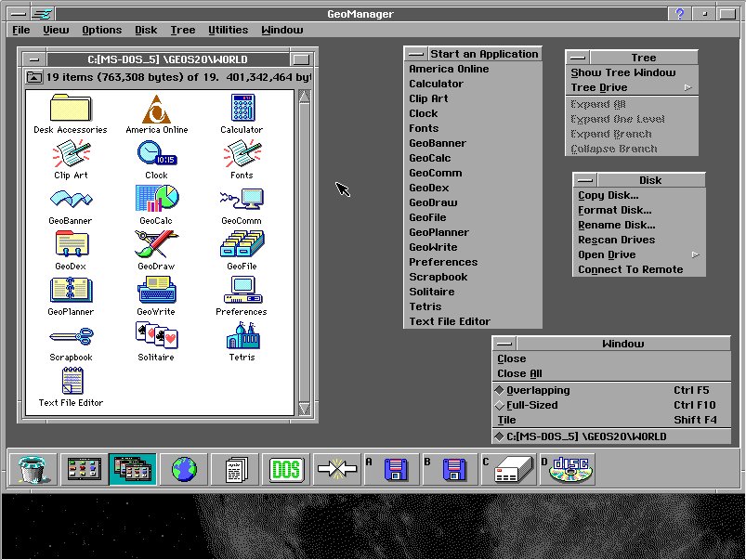Click the scroll down arrow in WORLD window
746x560 pixels.
coord(305,409)
